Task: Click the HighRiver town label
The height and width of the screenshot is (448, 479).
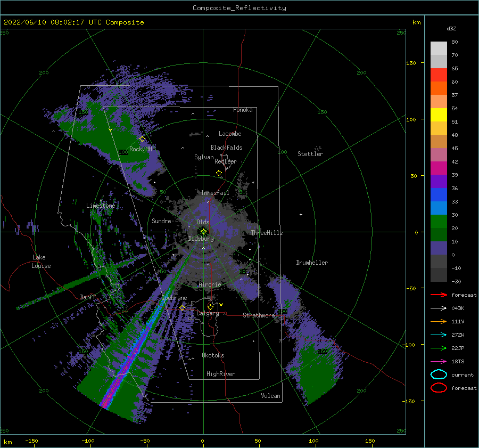Action: [x=221, y=374]
